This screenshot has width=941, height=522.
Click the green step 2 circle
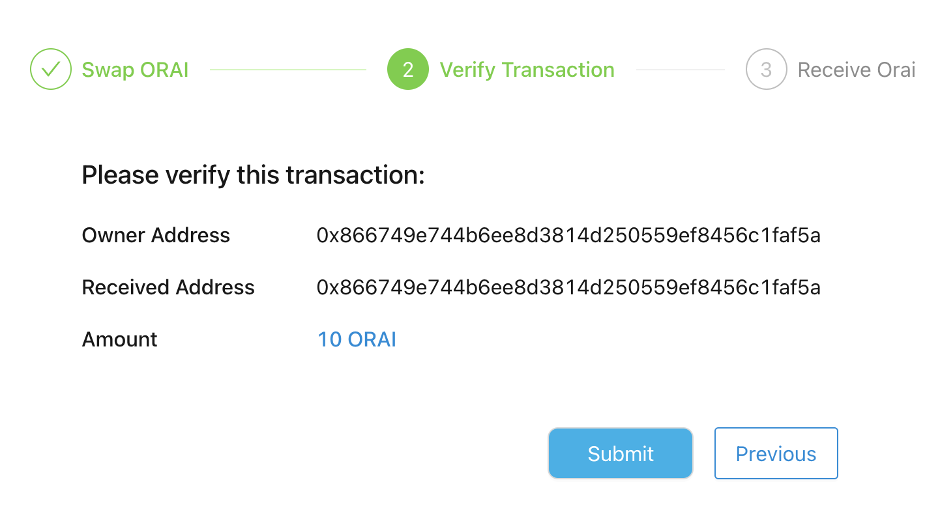pos(407,70)
